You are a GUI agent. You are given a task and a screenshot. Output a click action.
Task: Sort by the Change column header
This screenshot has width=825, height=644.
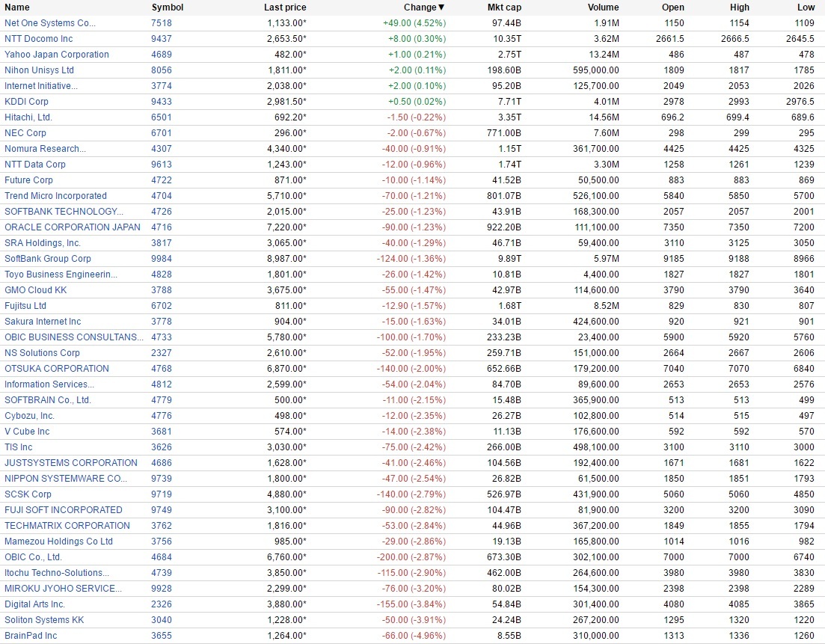coord(423,7)
